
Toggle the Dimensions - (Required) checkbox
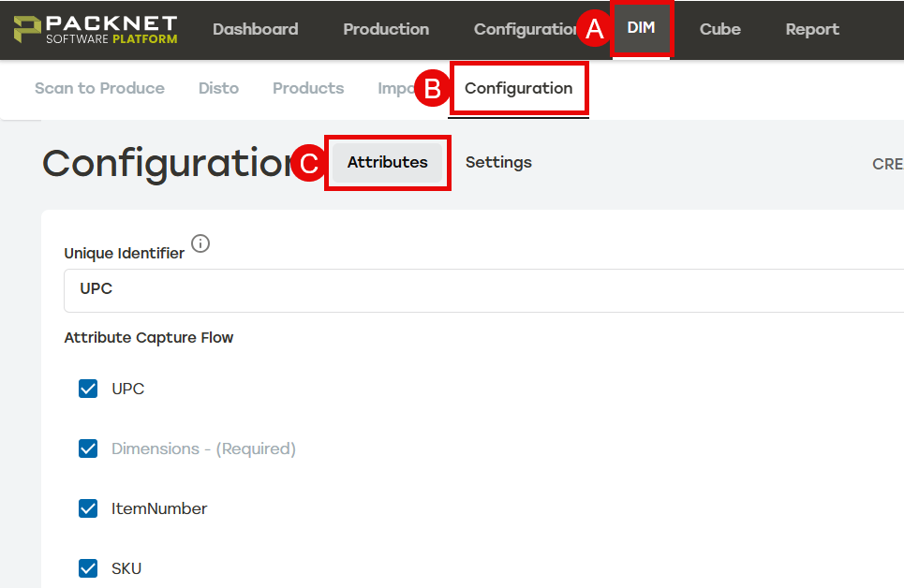coord(87,448)
